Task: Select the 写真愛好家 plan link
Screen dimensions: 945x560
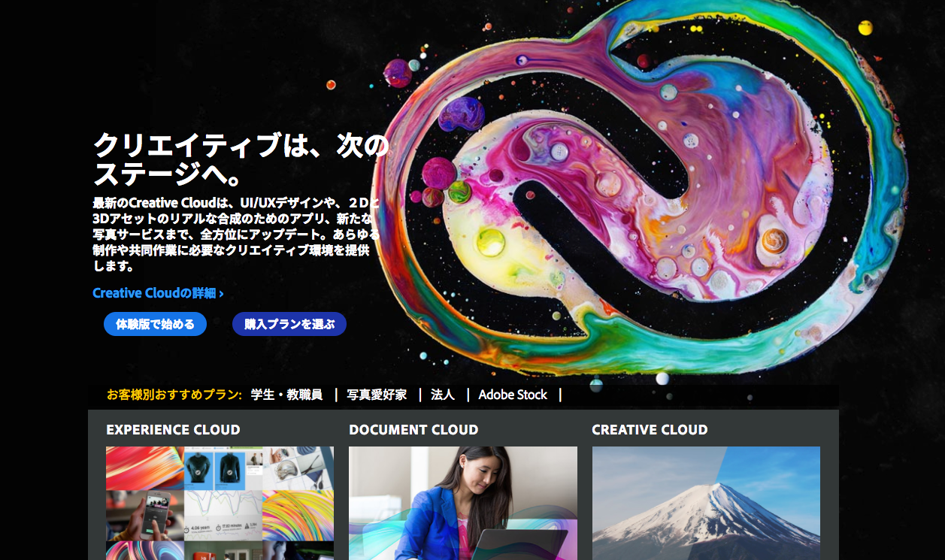Action: click(377, 395)
